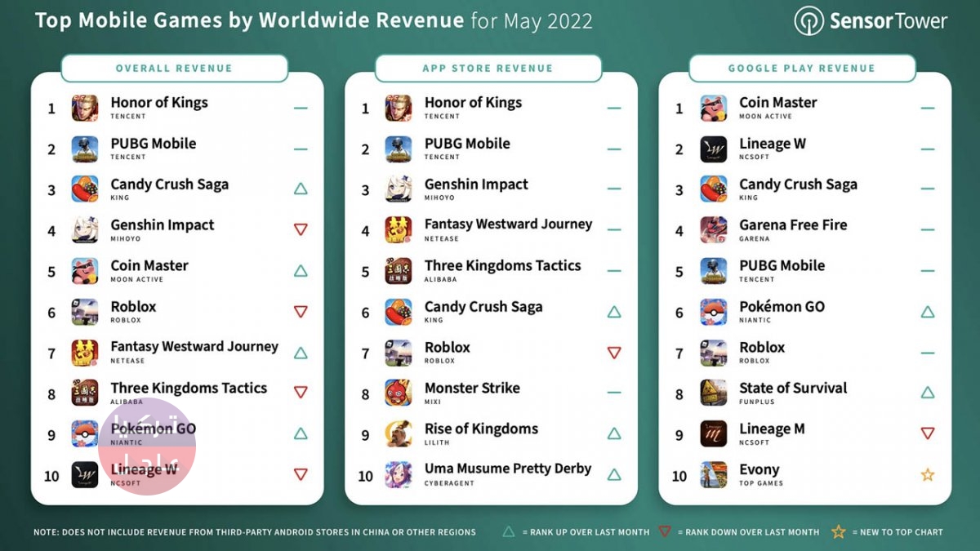The width and height of the screenshot is (980, 551).
Task: Switch to the App Store Revenue header
Action: click(488, 69)
